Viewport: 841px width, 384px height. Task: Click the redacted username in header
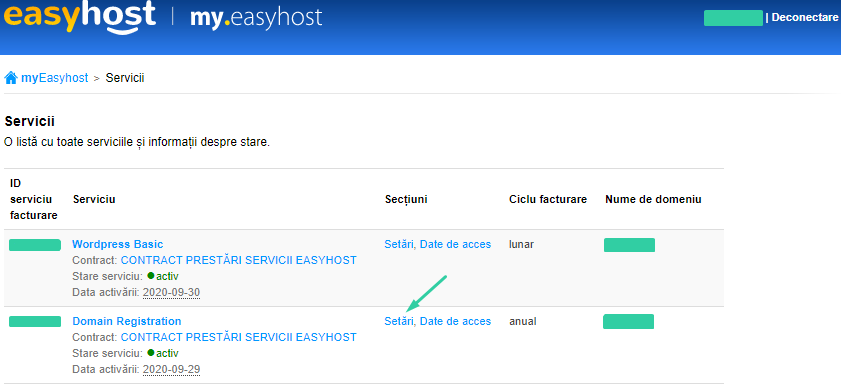pos(733,18)
